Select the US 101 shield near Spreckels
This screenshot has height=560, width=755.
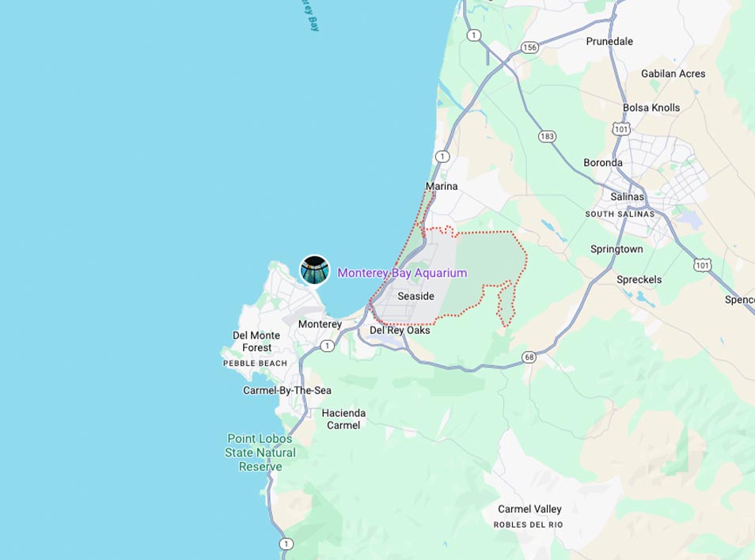[703, 265]
